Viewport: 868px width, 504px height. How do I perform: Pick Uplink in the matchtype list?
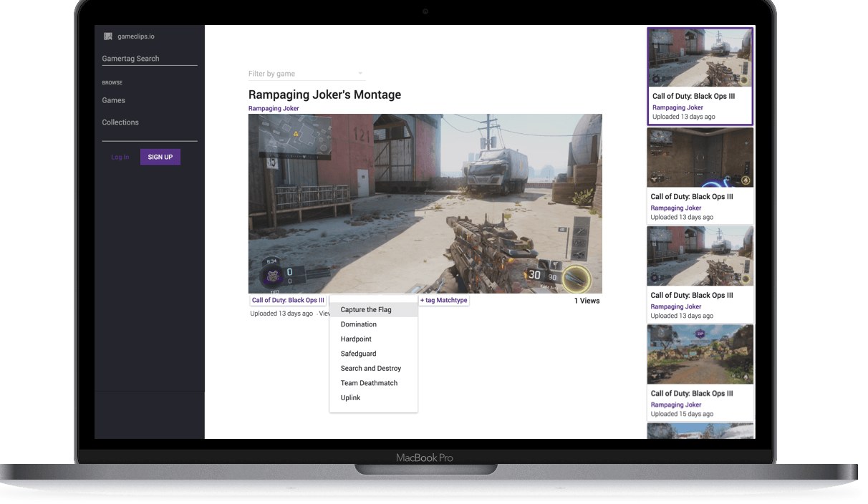373,398
